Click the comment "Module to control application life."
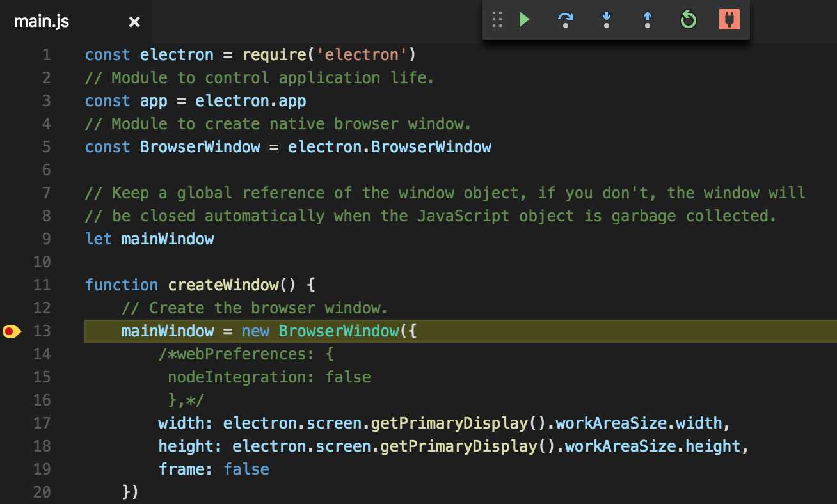This screenshot has width=837, height=504. tap(260, 78)
